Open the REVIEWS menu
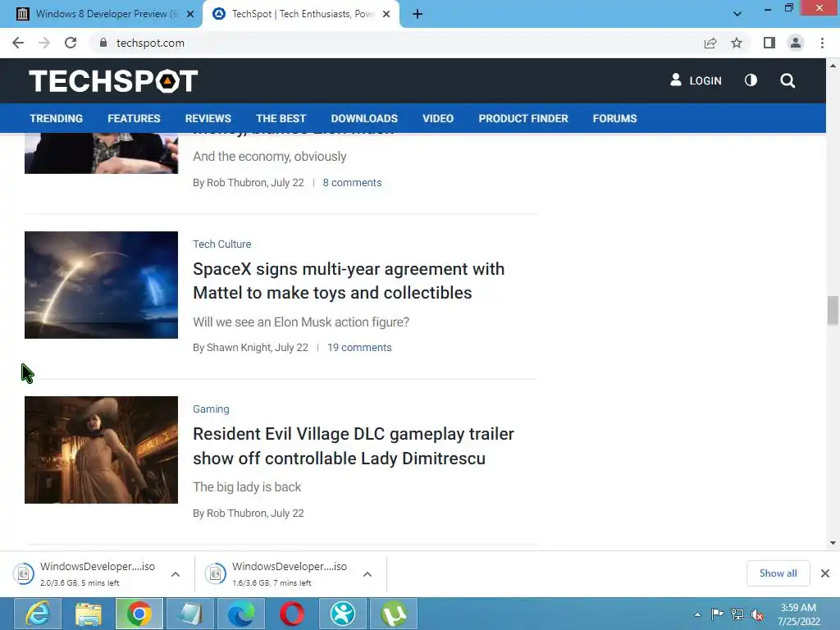 208,118
